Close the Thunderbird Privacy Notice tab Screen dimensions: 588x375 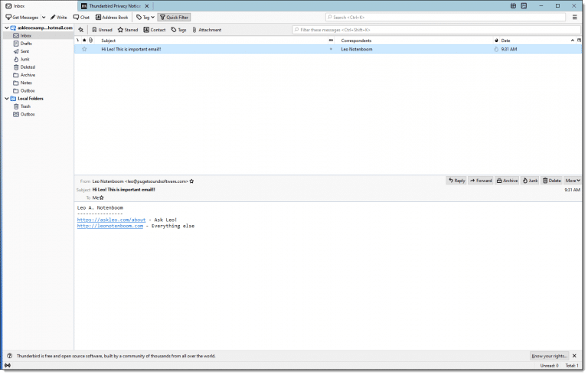(x=147, y=6)
